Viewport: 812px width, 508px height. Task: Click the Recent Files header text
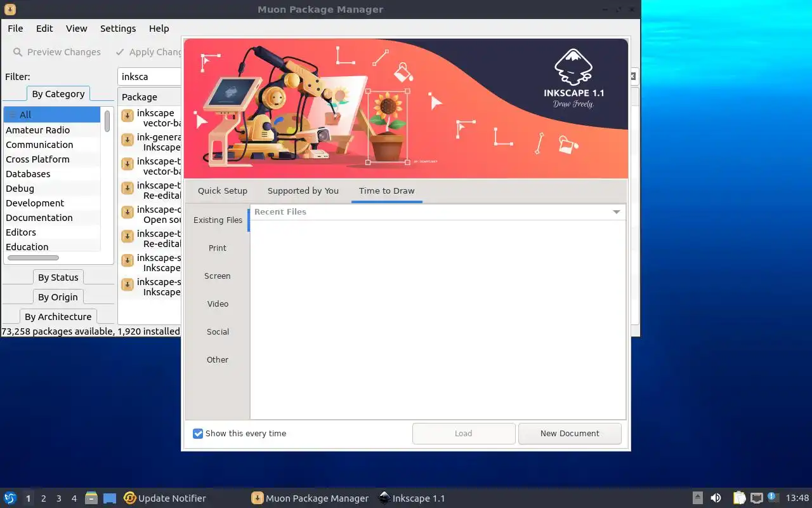click(280, 212)
